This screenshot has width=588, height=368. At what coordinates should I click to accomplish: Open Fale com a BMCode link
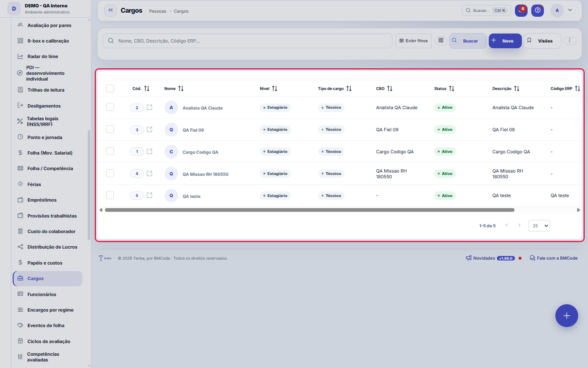pyautogui.click(x=554, y=258)
